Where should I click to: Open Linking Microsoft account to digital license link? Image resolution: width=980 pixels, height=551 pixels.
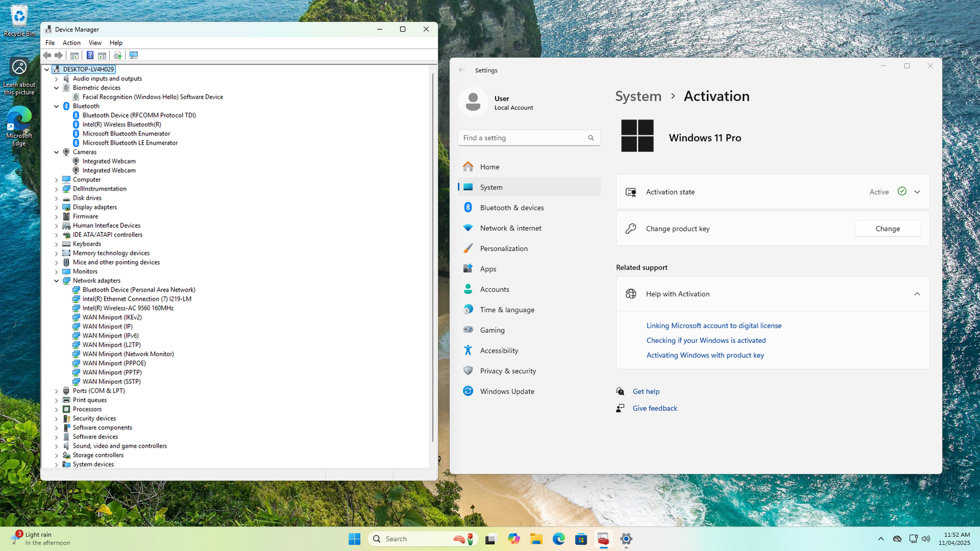(714, 326)
